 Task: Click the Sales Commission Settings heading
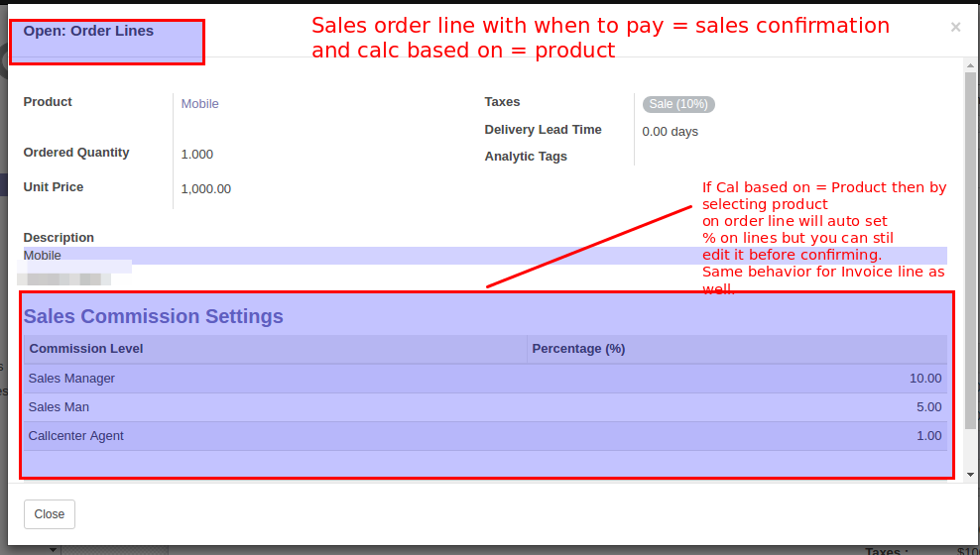(x=154, y=317)
